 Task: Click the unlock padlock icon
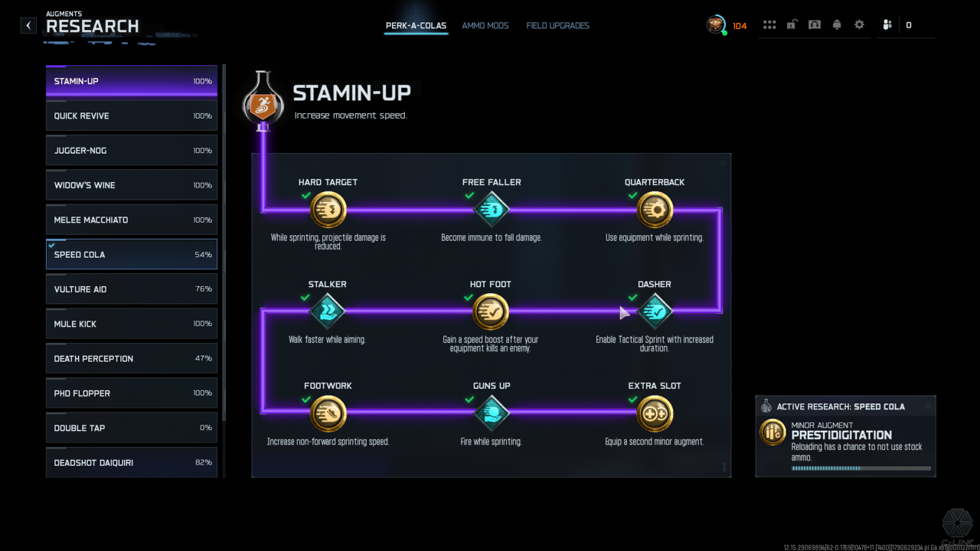pos(792,25)
